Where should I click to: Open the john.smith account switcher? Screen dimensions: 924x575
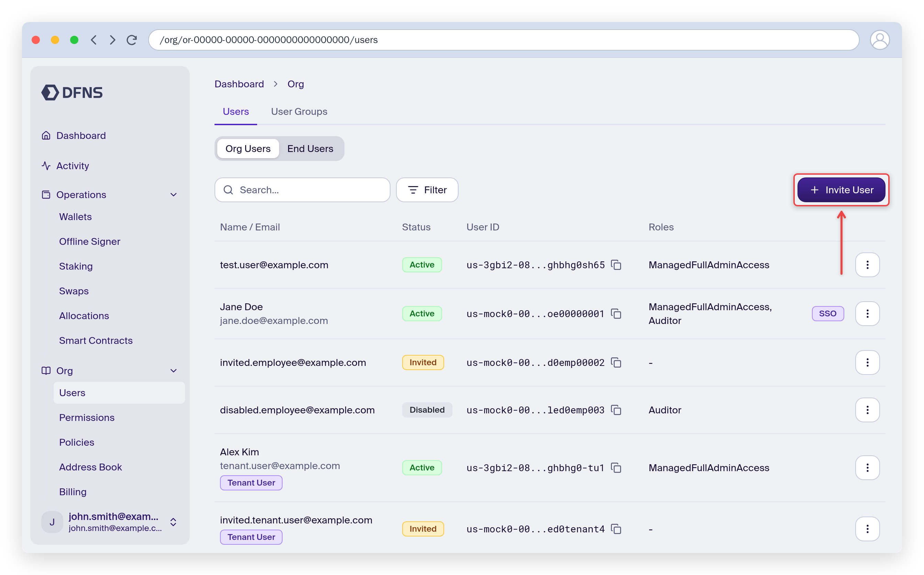(109, 522)
